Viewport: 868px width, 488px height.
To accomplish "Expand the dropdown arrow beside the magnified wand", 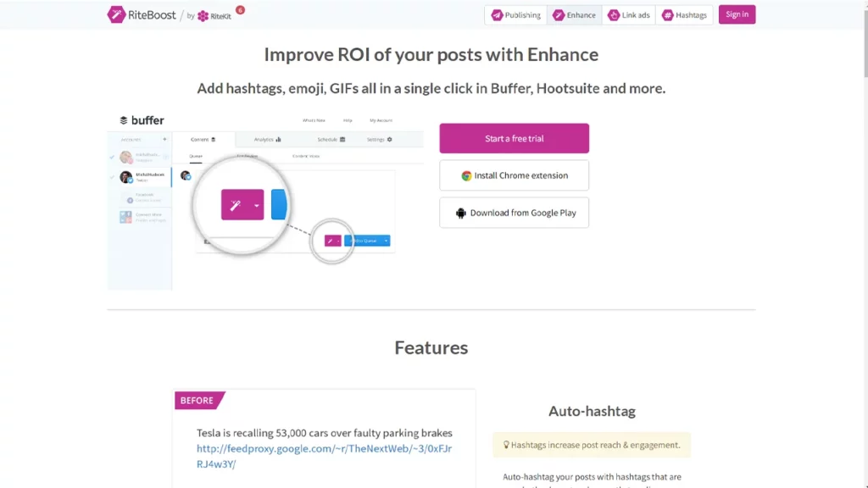I will coord(256,205).
